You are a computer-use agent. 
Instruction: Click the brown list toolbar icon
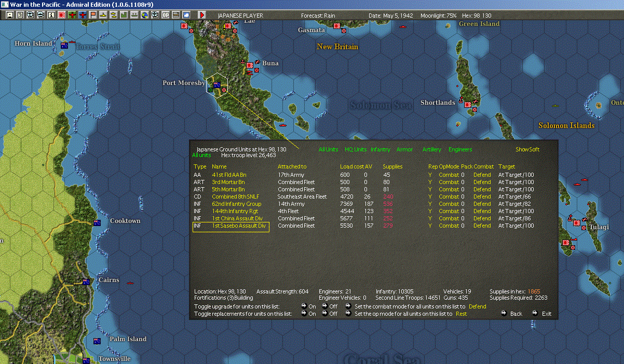(176, 15)
